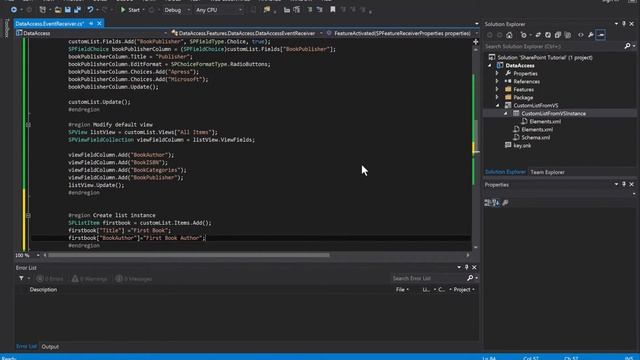The height and width of the screenshot is (360, 640).
Task: Click the Error List filter icon
Action: 21,279
